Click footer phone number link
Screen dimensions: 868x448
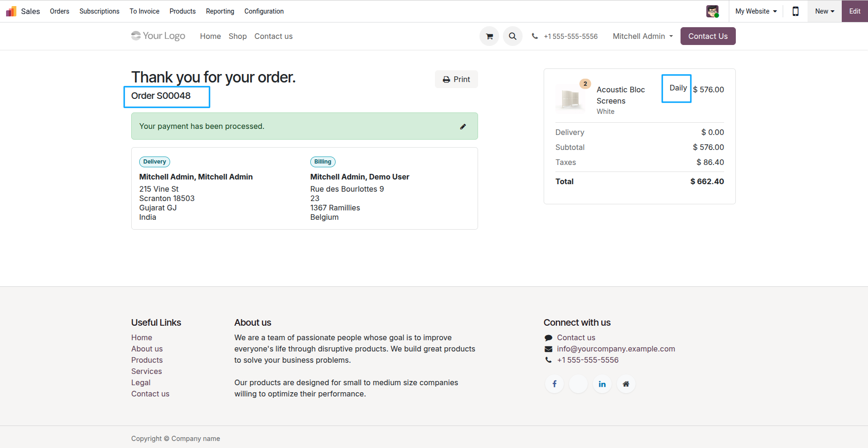588,360
